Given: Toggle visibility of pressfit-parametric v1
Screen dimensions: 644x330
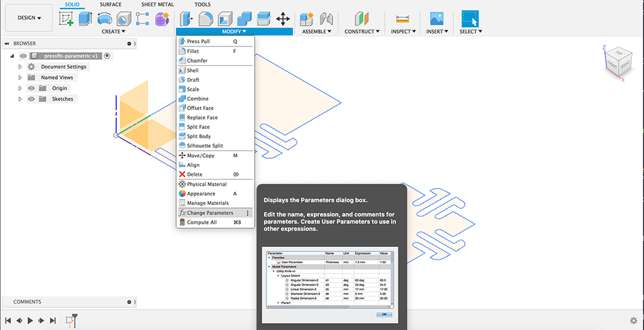Looking at the screenshot, I should (x=23, y=56).
